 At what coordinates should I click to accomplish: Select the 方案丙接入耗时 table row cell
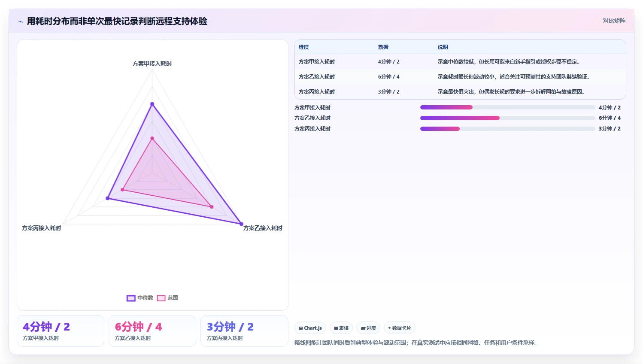[317, 92]
